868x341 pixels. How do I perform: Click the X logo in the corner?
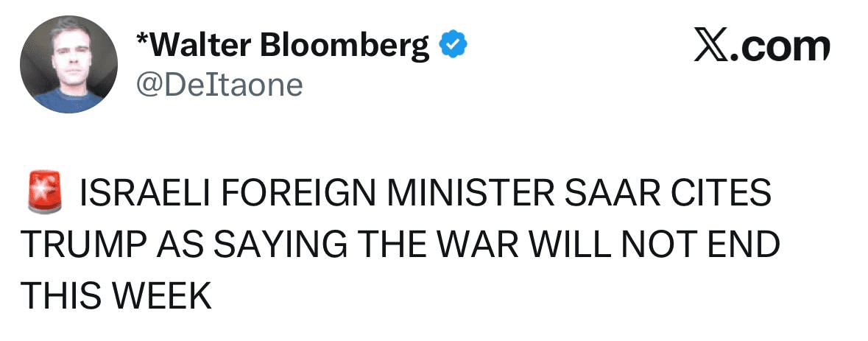[x=710, y=48]
